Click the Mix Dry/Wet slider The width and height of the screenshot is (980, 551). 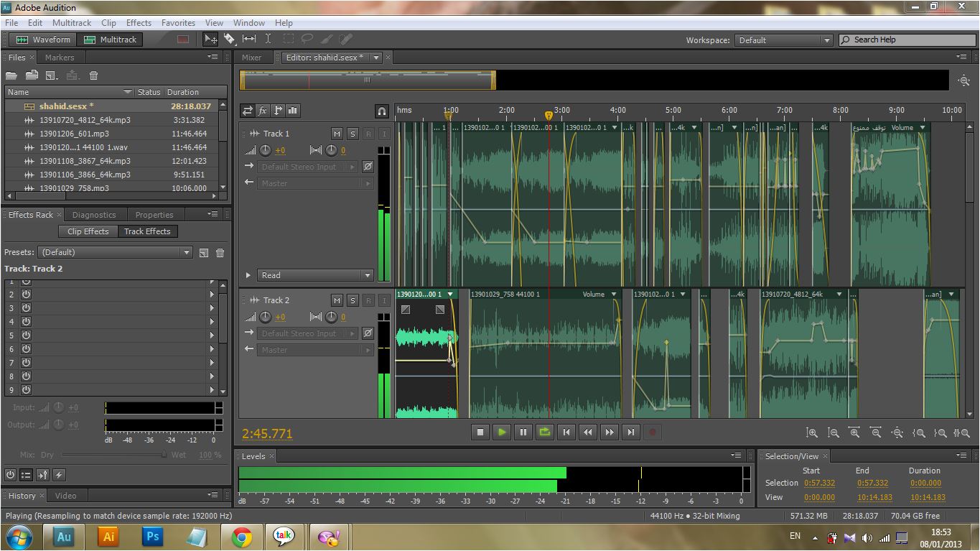tap(114, 455)
